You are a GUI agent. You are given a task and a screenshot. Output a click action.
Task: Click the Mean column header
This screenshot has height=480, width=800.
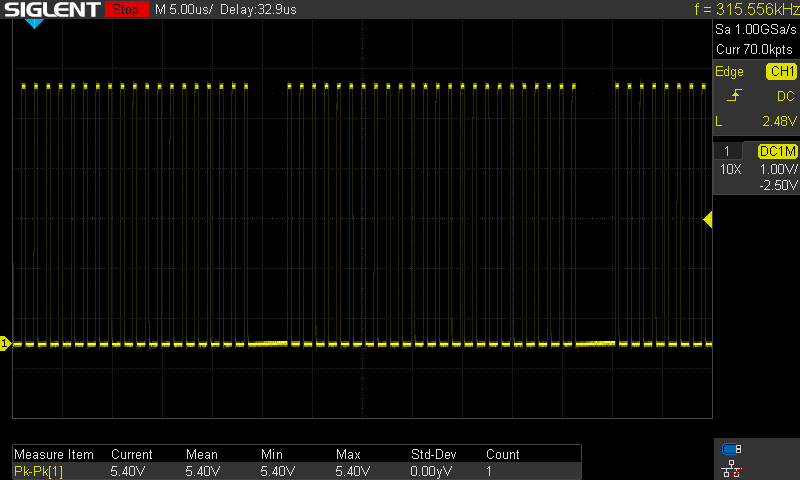point(202,454)
